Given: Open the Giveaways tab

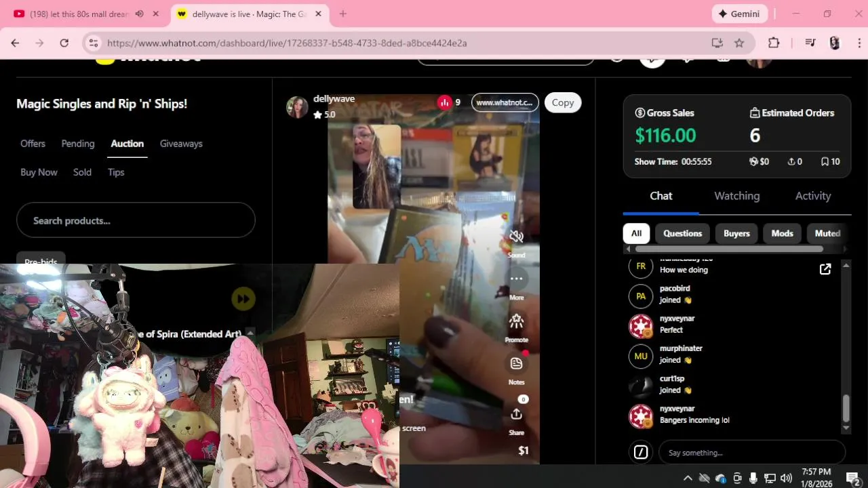Looking at the screenshot, I should click(181, 144).
